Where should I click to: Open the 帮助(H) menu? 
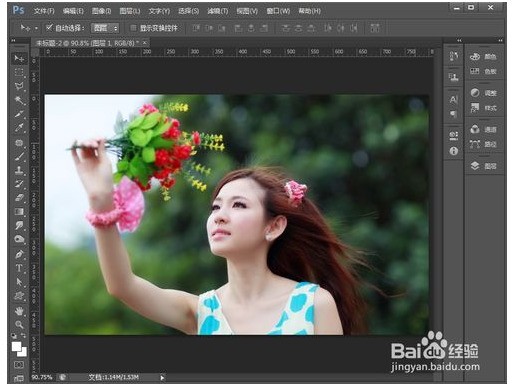click(309, 11)
